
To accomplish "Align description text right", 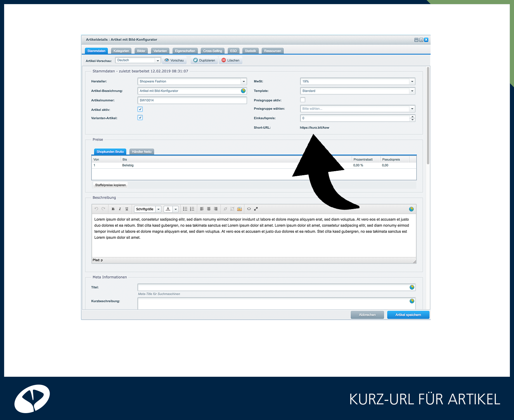I will coord(216,209).
